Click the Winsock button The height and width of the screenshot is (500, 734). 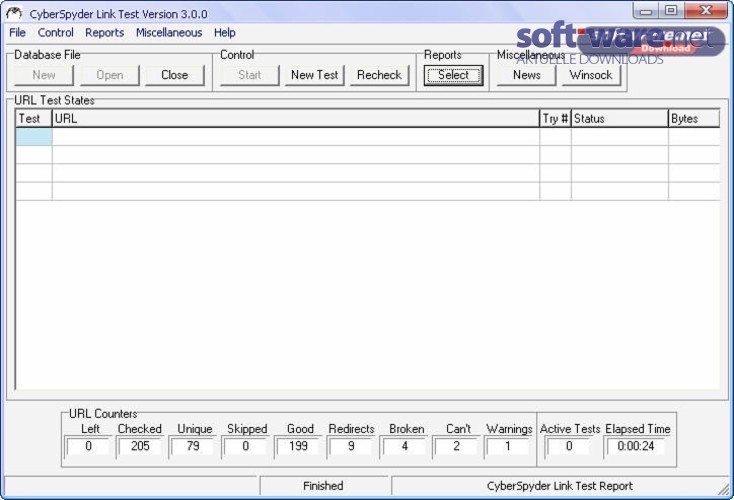pyautogui.click(x=591, y=75)
